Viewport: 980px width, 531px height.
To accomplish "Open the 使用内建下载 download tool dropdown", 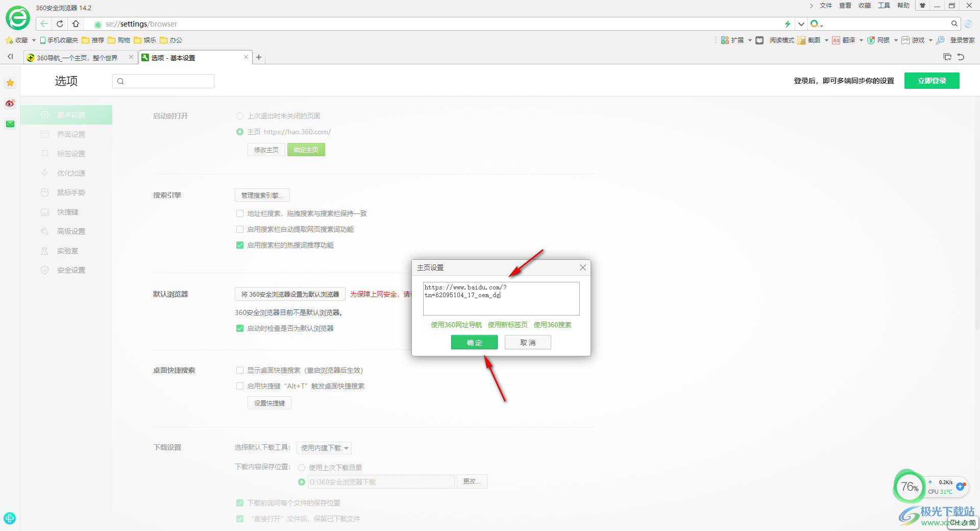I will pyautogui.click(x=324, y=448).
